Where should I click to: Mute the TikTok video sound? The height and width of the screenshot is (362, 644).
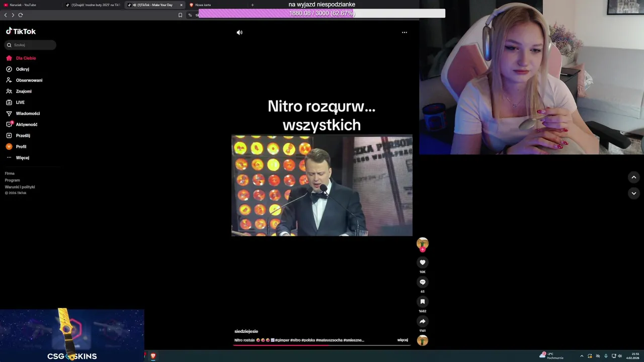(x=239, y=32)
